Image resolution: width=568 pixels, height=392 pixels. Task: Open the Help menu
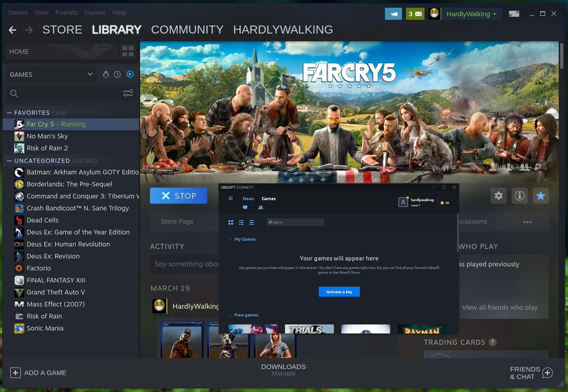pos(119,12)
